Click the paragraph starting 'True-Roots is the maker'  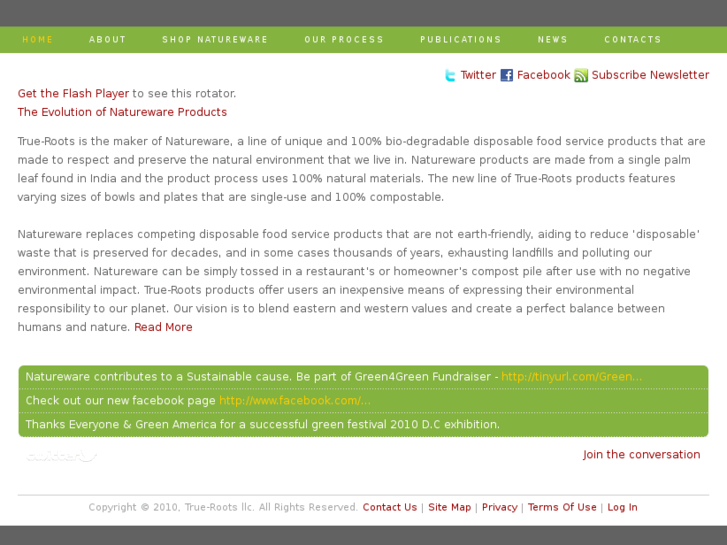(x=362, y=169)
